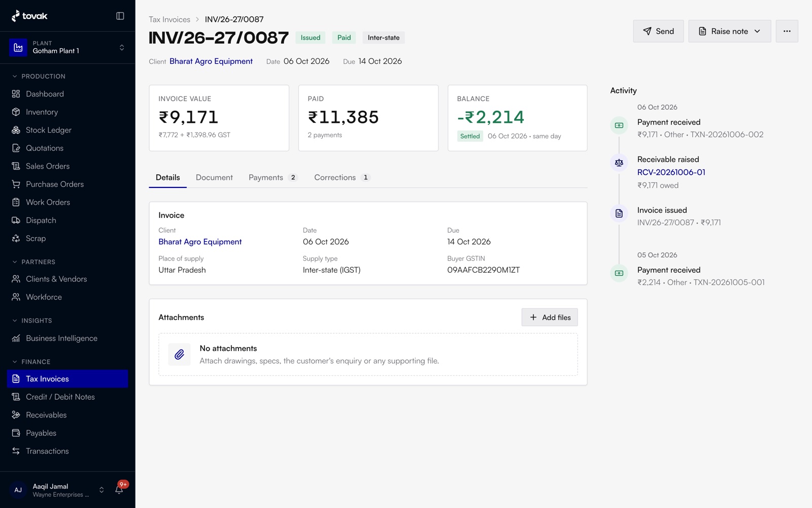Select the Details tab
The width and height of the screenshot is (812, 508).
(x=168, y=177)
